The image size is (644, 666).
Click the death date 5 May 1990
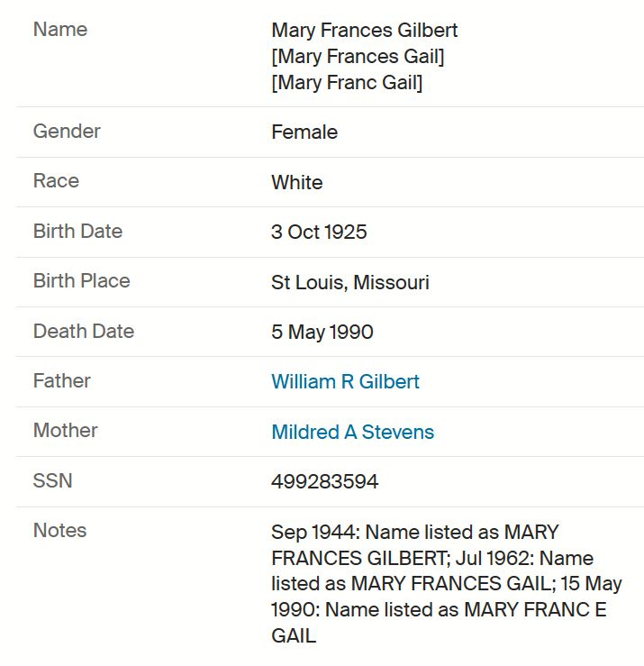click(322, 332)
